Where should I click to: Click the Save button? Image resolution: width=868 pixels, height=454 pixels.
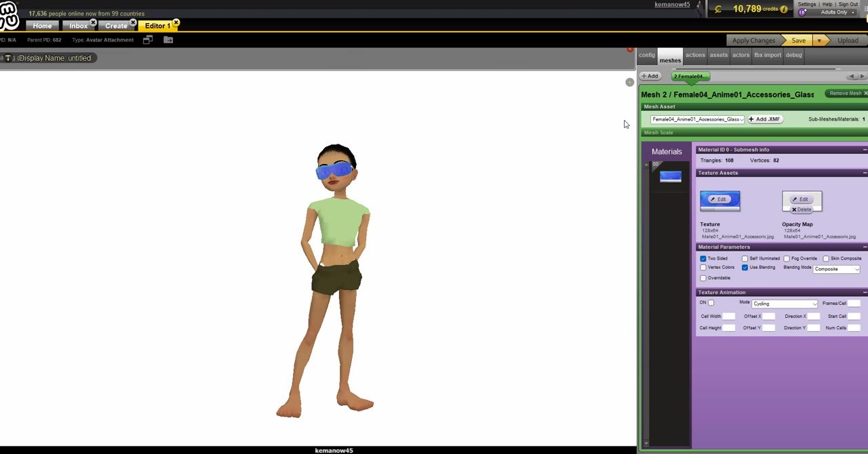(798, 41)
